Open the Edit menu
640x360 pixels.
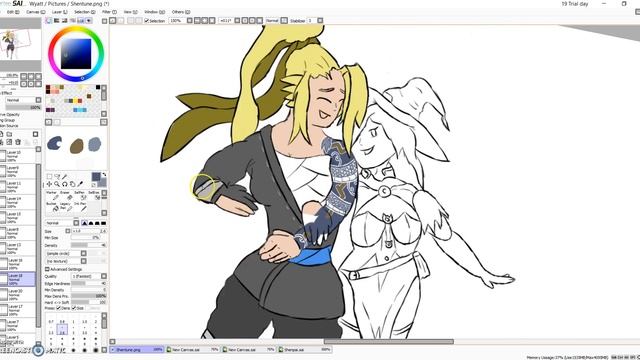[13, 12]
